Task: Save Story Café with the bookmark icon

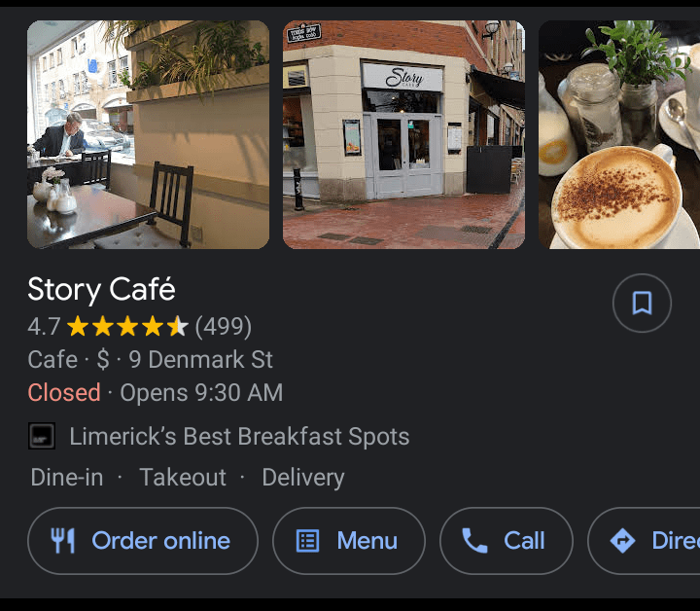Action: coord(642,303)
